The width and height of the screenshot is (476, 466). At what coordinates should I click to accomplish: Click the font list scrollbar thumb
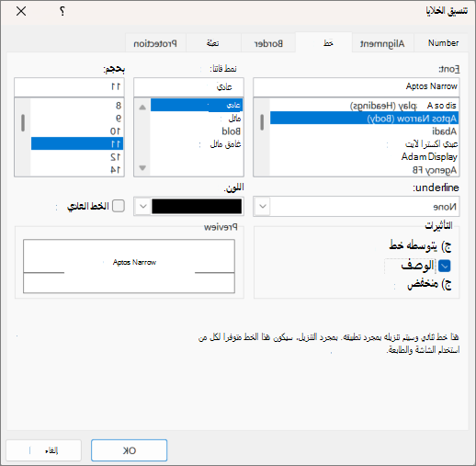pyautogui.click(x=262, y=122)
